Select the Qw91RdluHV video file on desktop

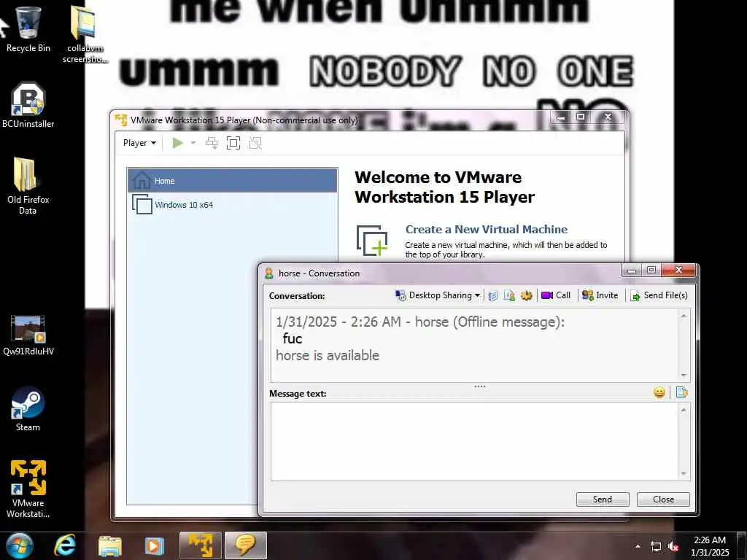click(28, 335)
